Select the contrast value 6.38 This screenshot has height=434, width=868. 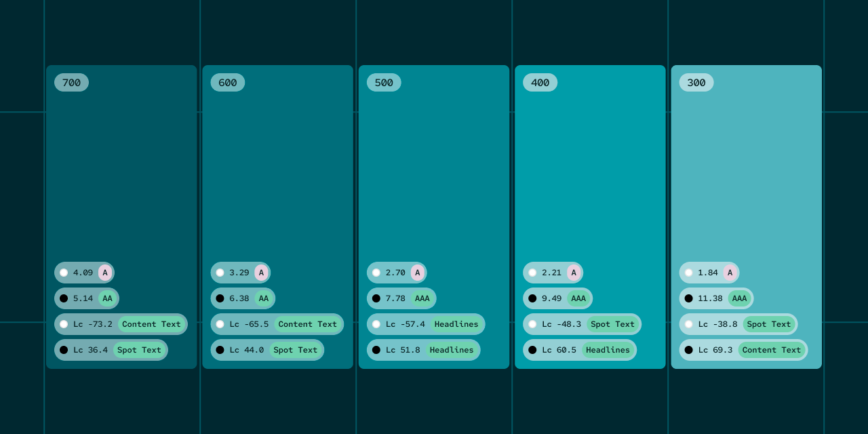tap(239, 298)
